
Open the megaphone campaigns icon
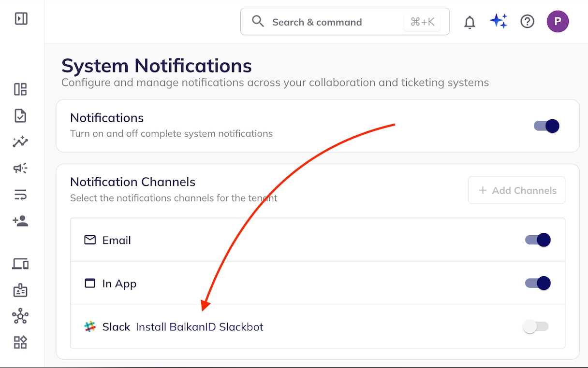(20, 168)
